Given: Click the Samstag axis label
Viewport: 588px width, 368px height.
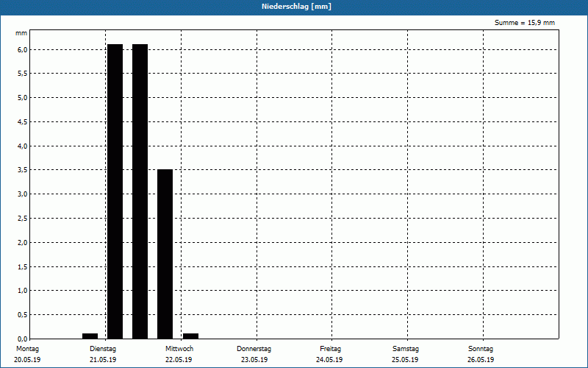Looking at the screenshot, I should pyautogui.click(x=406, y=349).
